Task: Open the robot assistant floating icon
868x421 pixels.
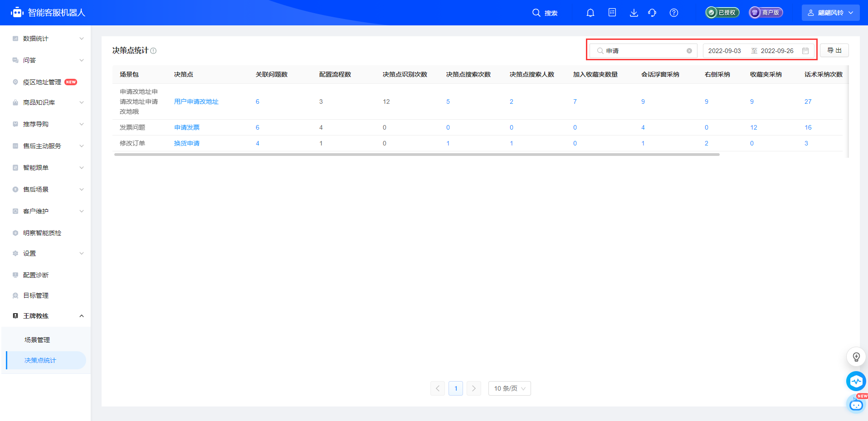Action: (856, 404)
